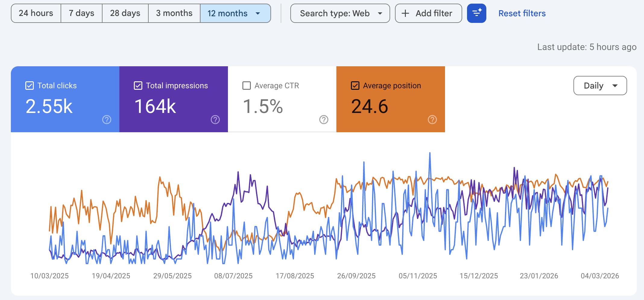Click the 17/08/2025 axis date label
This screenshot has width=644, height=300.
[x=295, y=276]
